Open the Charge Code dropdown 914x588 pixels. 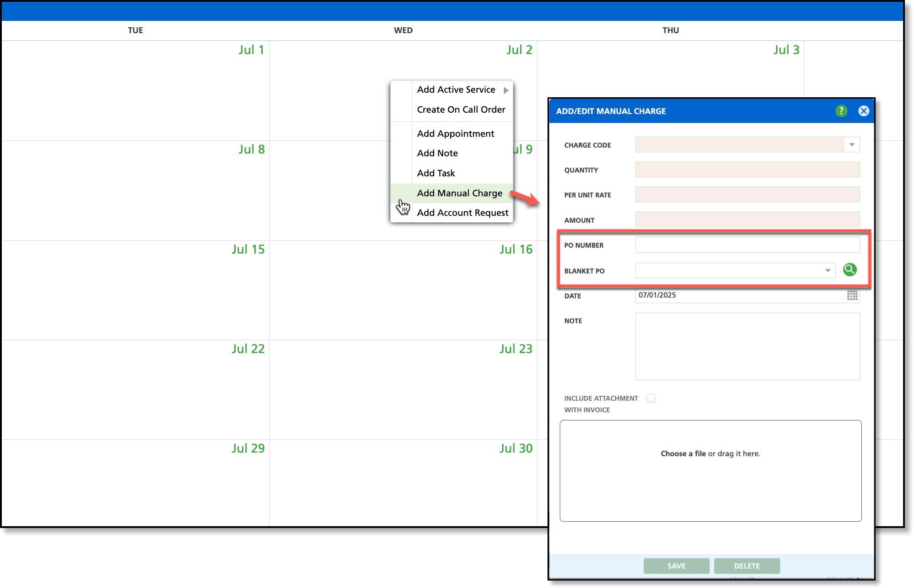click(852, 145)
